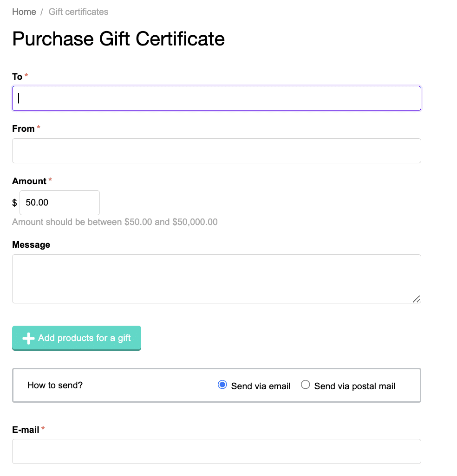Image resolution: width=457 pixels, height=476 pixels.
Task: Click the Send via email label text
Action: pyautogui.click(x=261, y=386)
